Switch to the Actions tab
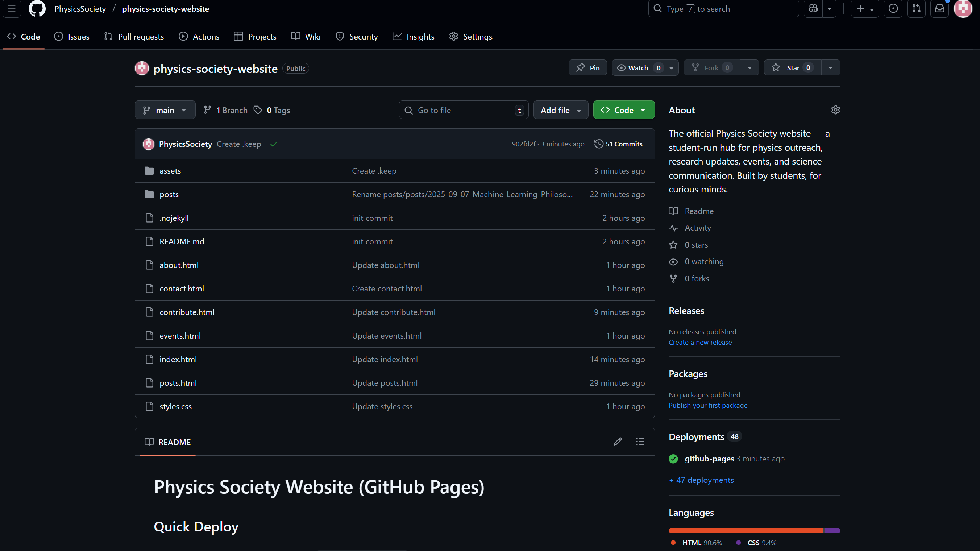This screenshot has height=551, width=980. pos(199,36)
